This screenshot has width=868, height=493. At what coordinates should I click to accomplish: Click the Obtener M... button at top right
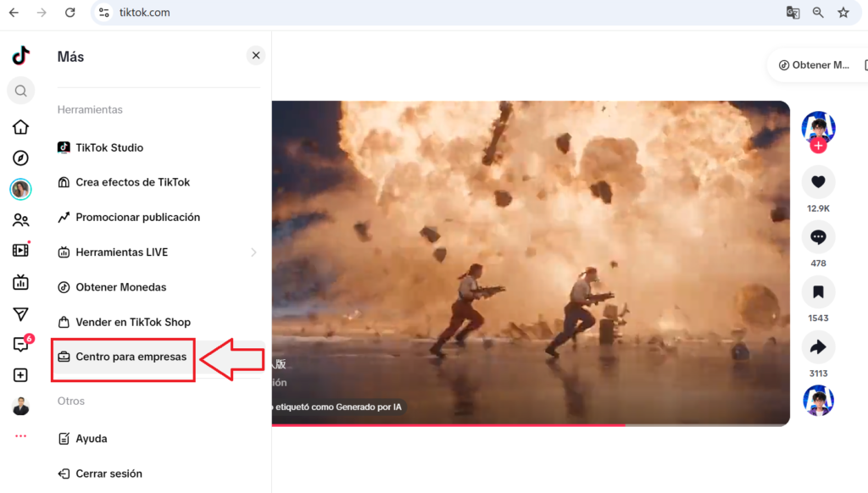(814, 65)
